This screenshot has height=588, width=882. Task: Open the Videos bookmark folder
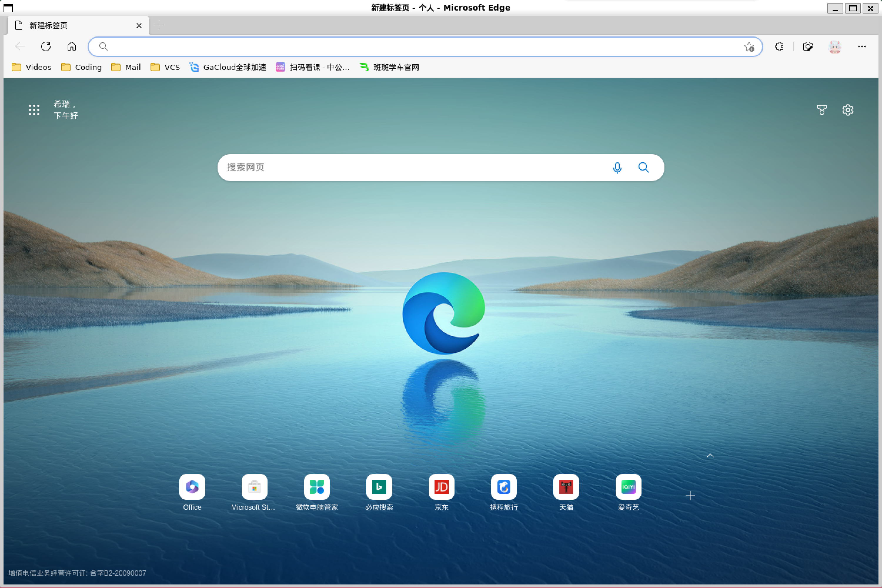(x=31, y=67)
